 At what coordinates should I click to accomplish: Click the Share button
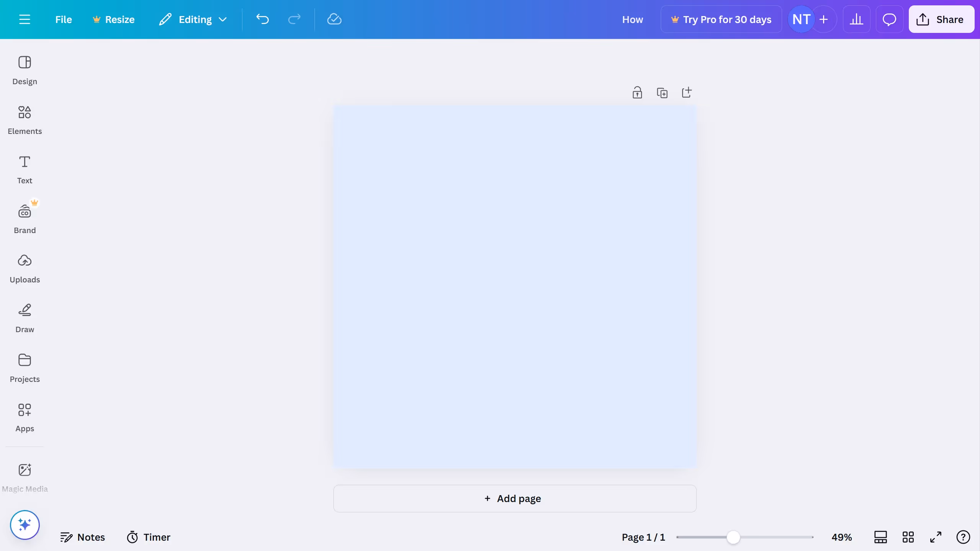click(941, 19)
